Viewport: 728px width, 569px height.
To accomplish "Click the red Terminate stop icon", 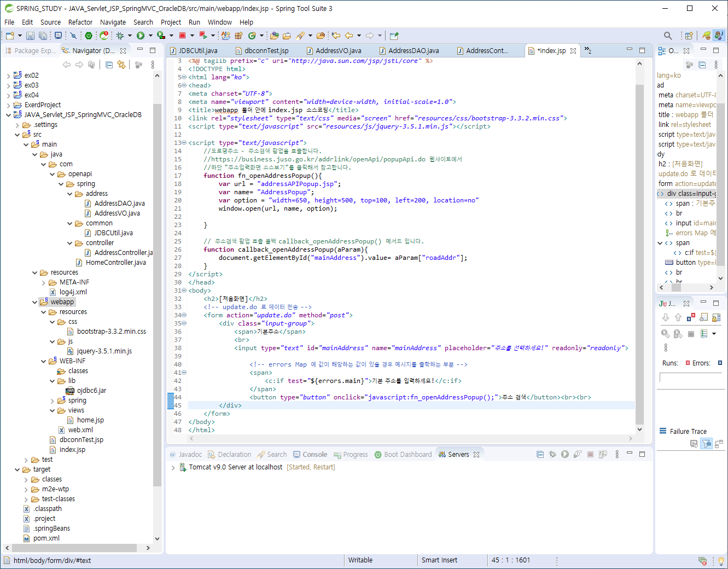I will tap(183, 36).
